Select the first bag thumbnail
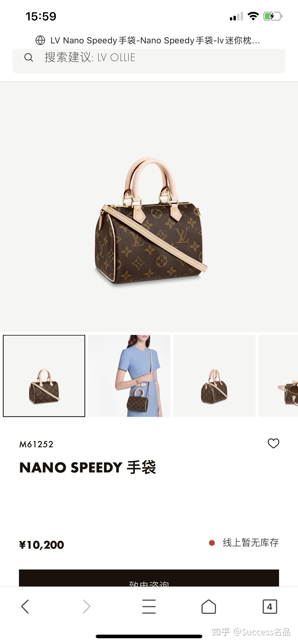The width and height of the screenshot is (298, 644). (x=44, y=376)
